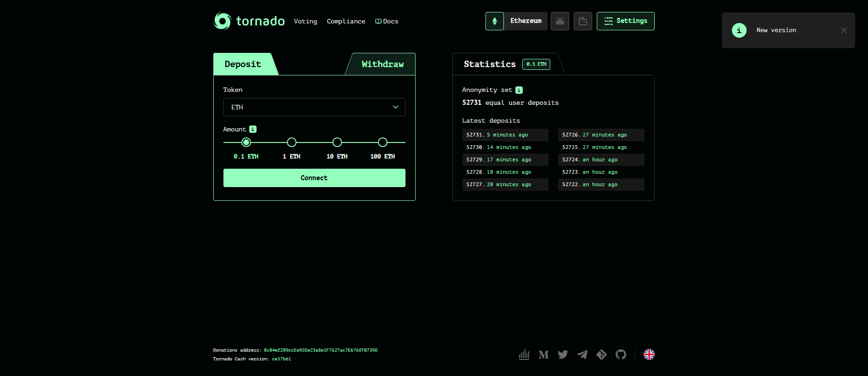
Task: Select the 1 ETH amount option
Action: point(291,142)
